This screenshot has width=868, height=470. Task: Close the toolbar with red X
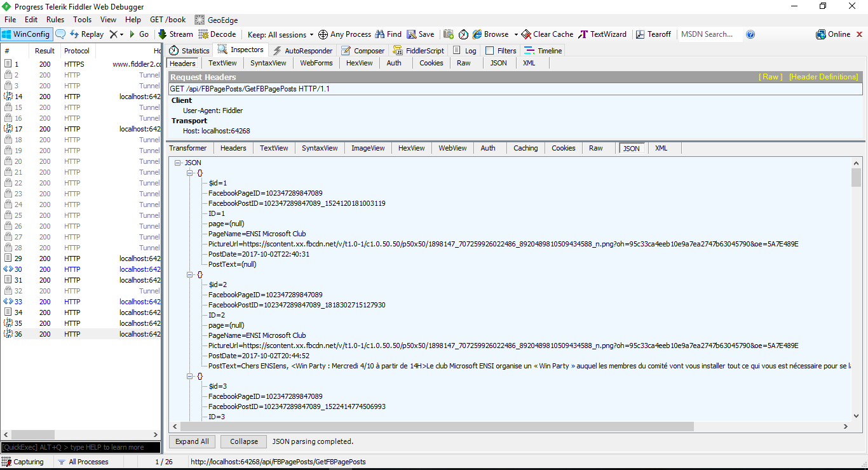tap(860, 34)
